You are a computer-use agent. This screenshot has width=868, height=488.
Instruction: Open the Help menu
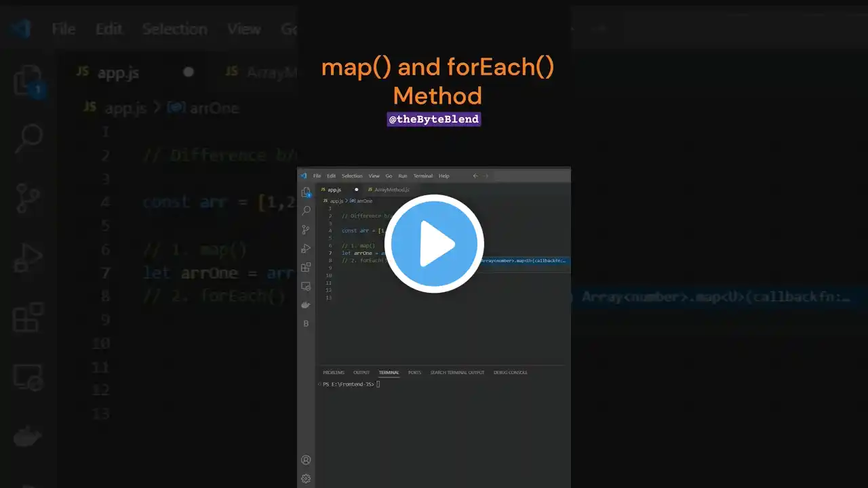(x=444, y=176)
